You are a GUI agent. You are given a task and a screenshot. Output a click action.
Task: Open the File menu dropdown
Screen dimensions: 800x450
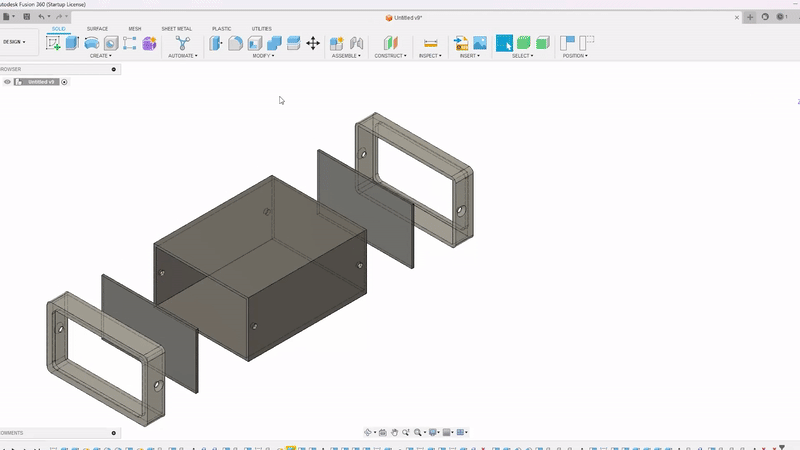point(8,17)
